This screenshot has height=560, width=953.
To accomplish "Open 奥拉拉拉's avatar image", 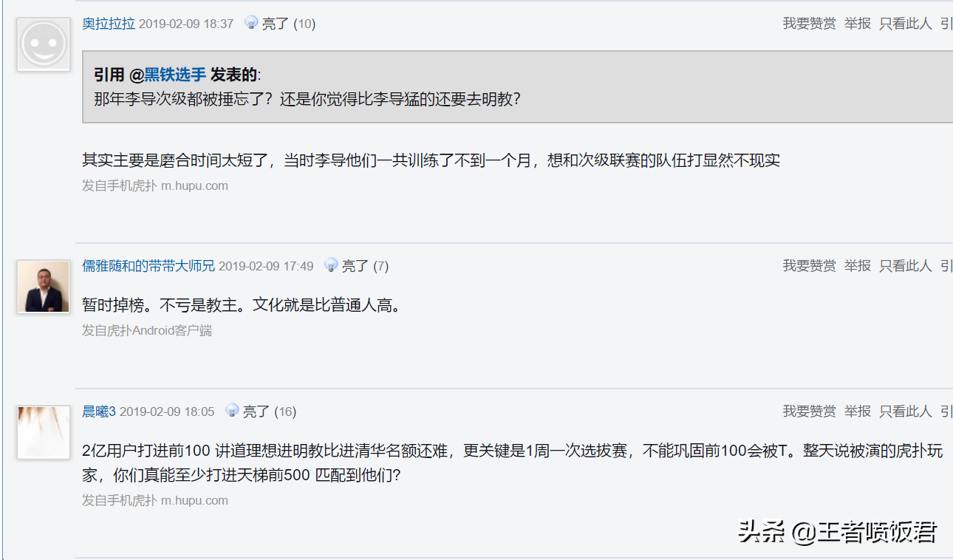I will tap(43, 44).
